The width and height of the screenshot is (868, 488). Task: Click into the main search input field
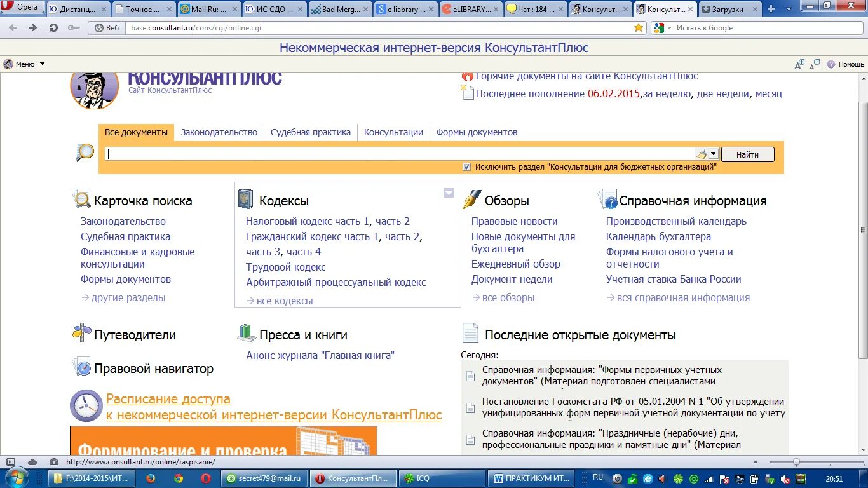(400, 154)
